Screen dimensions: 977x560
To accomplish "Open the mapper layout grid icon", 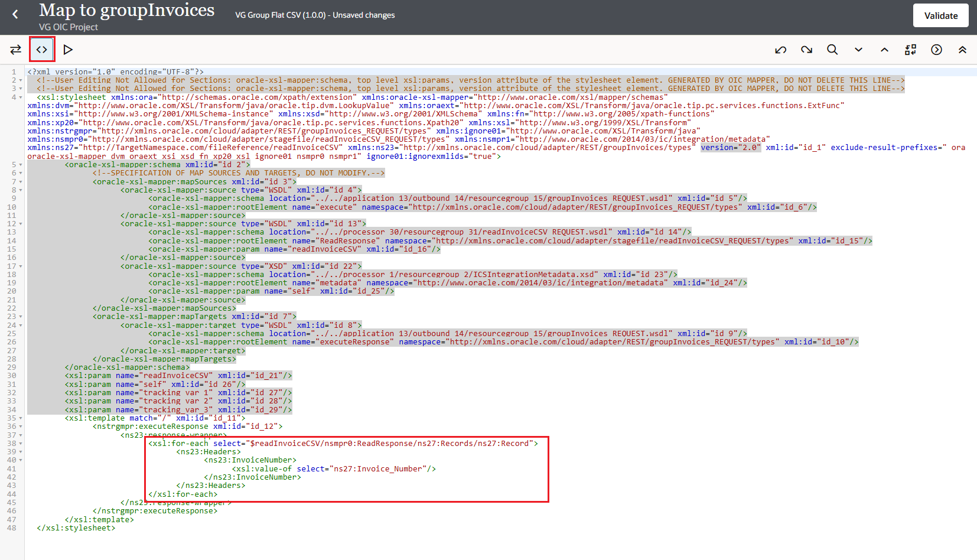I will coord(910,50).
